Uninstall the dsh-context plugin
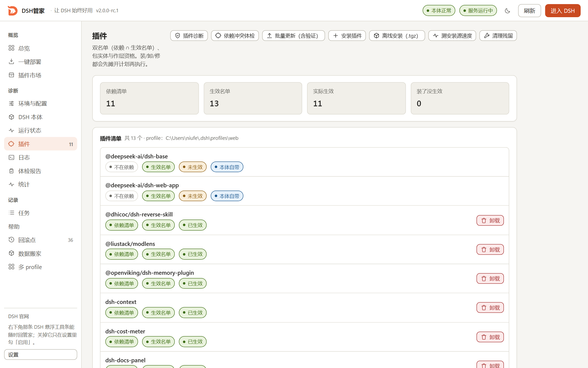This screenshot has width=588, height=368. pyautogui.click(x=490, y=308)
